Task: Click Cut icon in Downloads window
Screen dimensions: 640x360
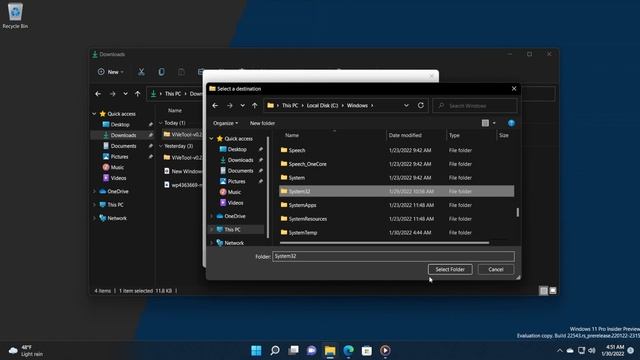Action: [x=141, y=72]
